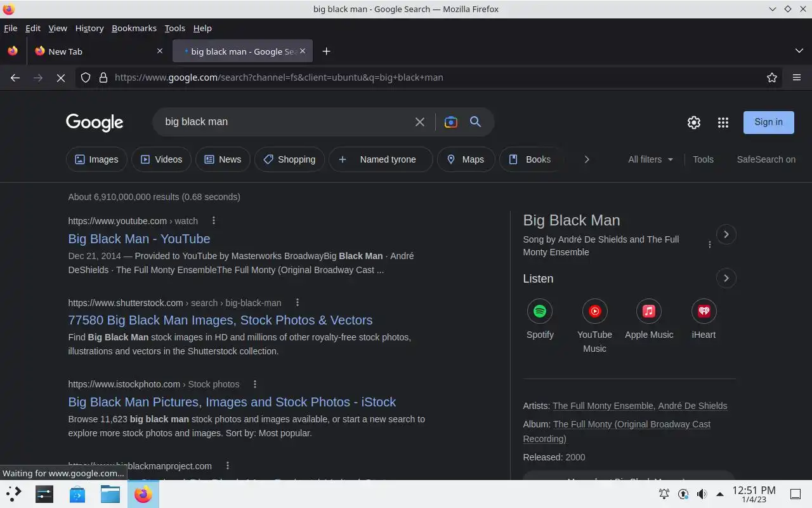The image size is (812, 508).
Task: Expand the Listen section arrow
Action: pos(726,278)
